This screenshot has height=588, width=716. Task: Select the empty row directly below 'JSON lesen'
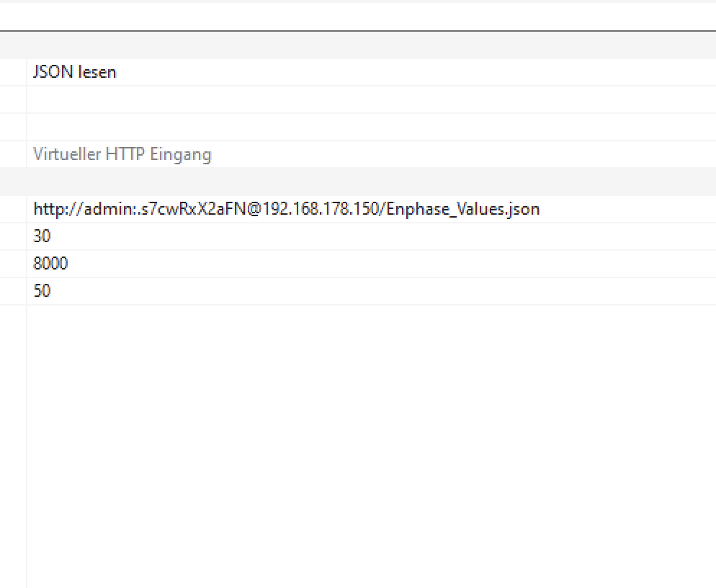[360, 99]
